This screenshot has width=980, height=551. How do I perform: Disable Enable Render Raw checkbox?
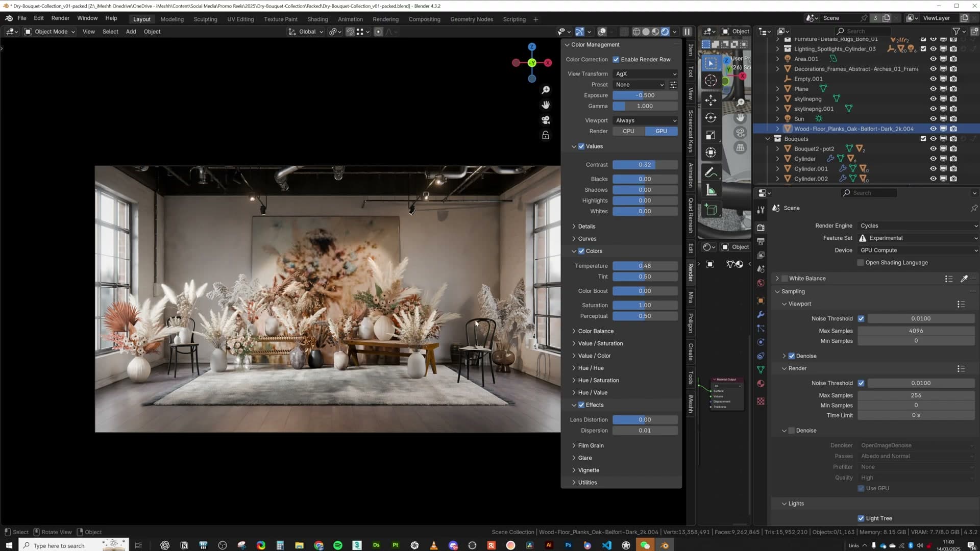[616, 60]
